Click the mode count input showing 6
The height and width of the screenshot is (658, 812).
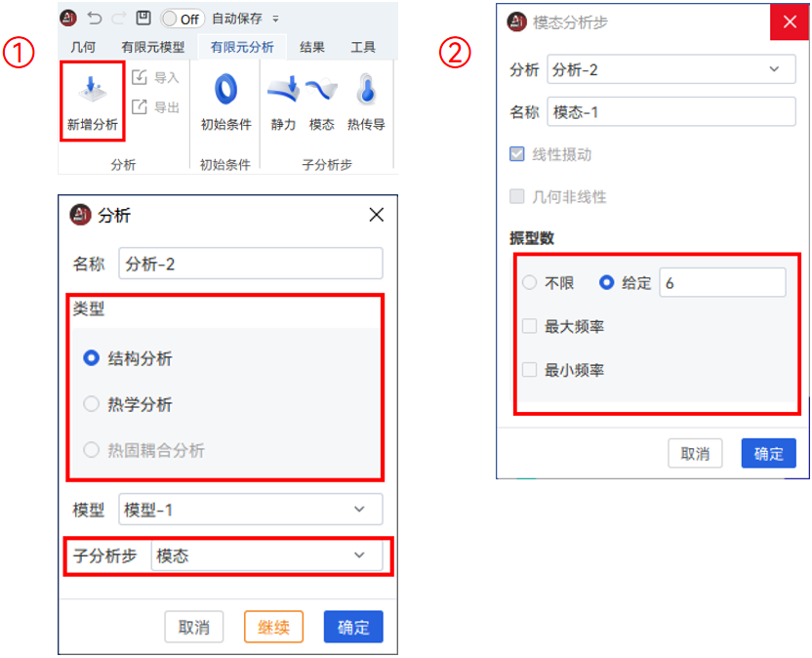pos(722,282)
